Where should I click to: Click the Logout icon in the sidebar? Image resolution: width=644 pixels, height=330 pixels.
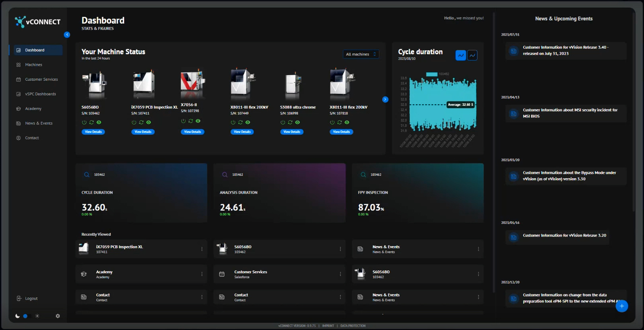coord(19,298)
